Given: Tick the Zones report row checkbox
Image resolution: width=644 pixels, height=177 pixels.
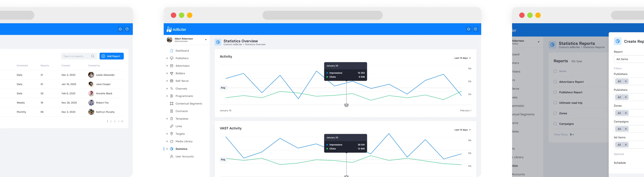Looking at the screenshot, I should 555,113.
